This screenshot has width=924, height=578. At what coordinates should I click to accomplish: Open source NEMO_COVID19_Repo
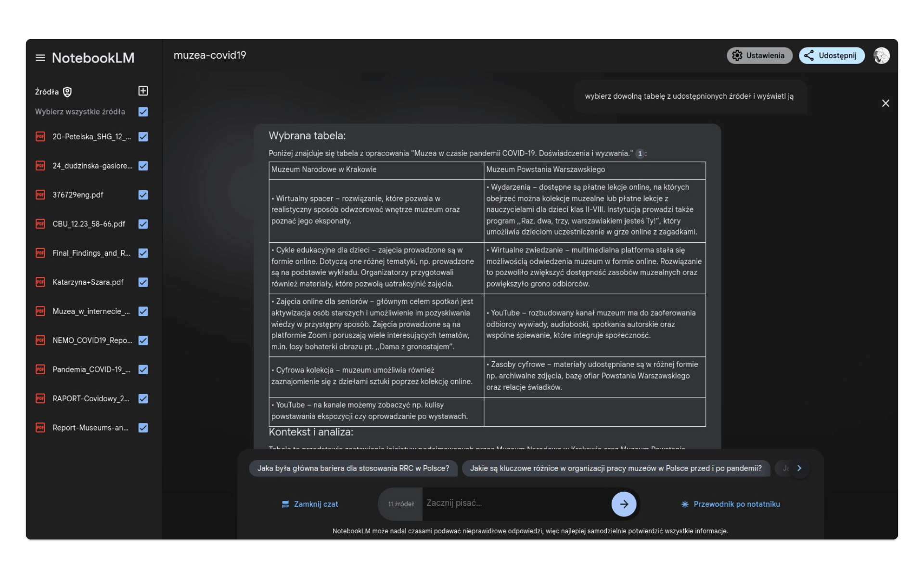[92, 341]
